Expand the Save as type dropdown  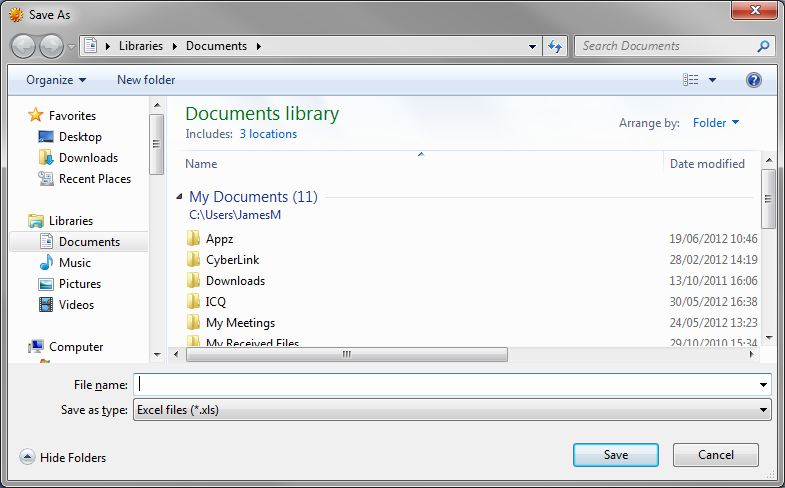click(764, 410)
